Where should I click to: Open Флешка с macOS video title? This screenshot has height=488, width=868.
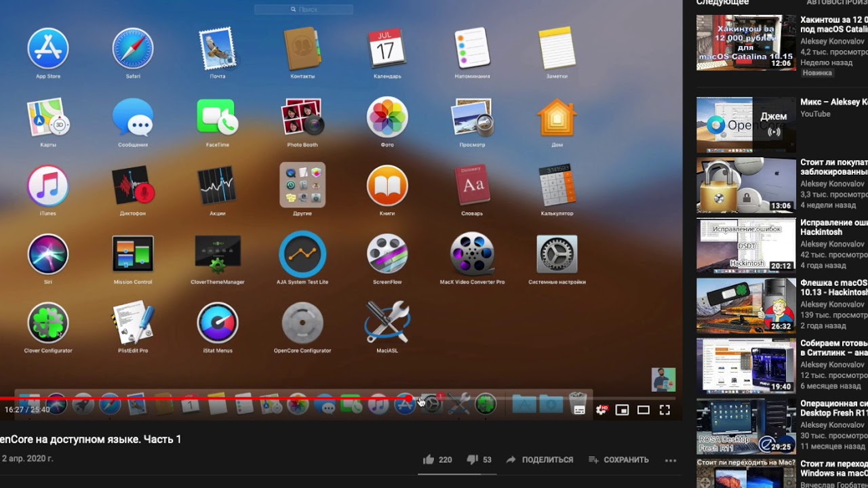pos(834,287)
